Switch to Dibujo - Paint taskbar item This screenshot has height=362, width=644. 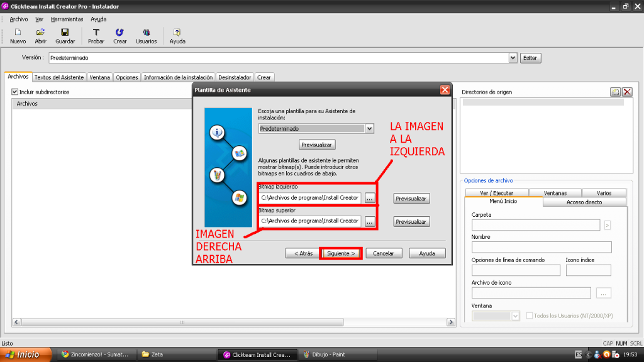339,354
